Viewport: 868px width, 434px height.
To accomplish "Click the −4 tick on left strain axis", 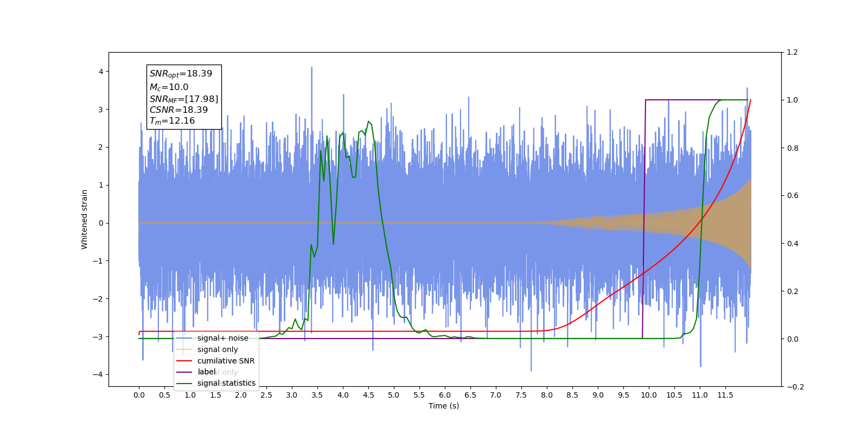I will pos(98,375).
